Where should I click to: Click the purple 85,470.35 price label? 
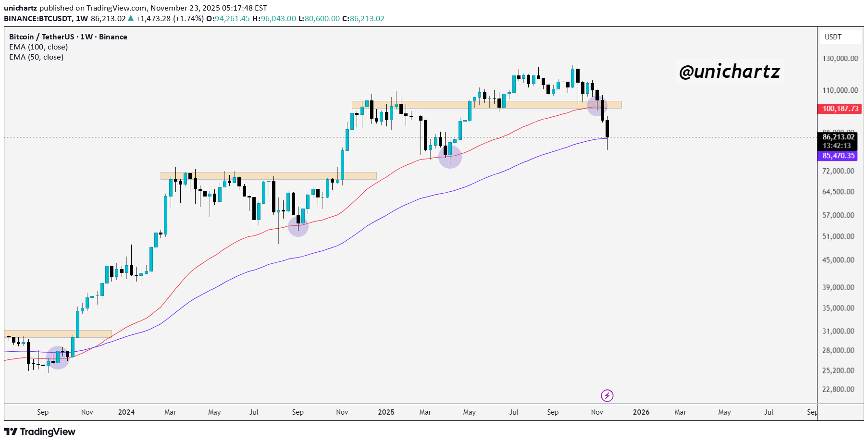coord(838,156)
